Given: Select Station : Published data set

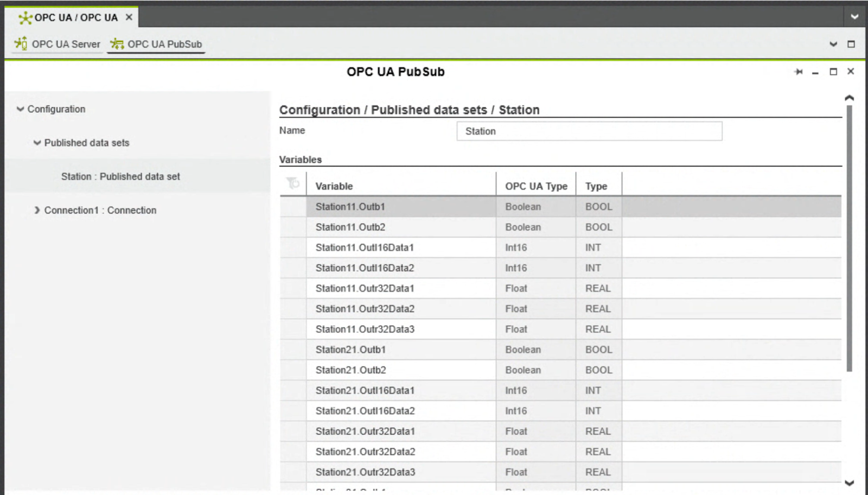Looking at the screenshot, I should [x=120, y=176].
